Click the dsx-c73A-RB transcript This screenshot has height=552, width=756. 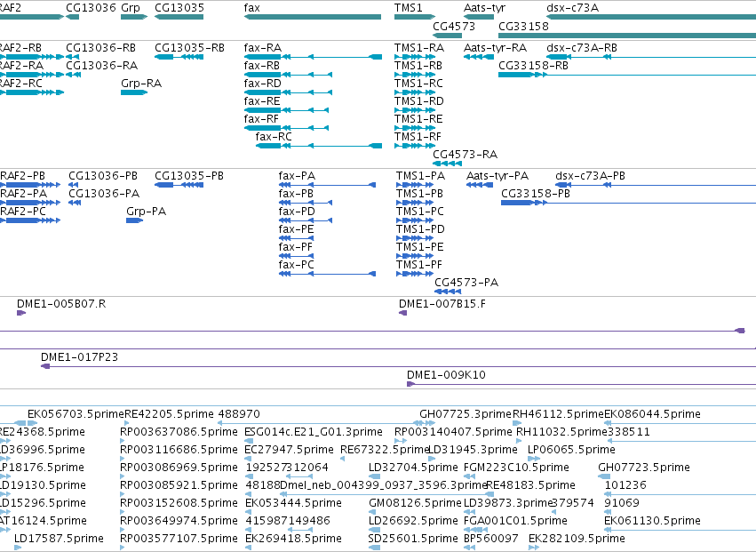pyautogui.click(x=582, y=48)
